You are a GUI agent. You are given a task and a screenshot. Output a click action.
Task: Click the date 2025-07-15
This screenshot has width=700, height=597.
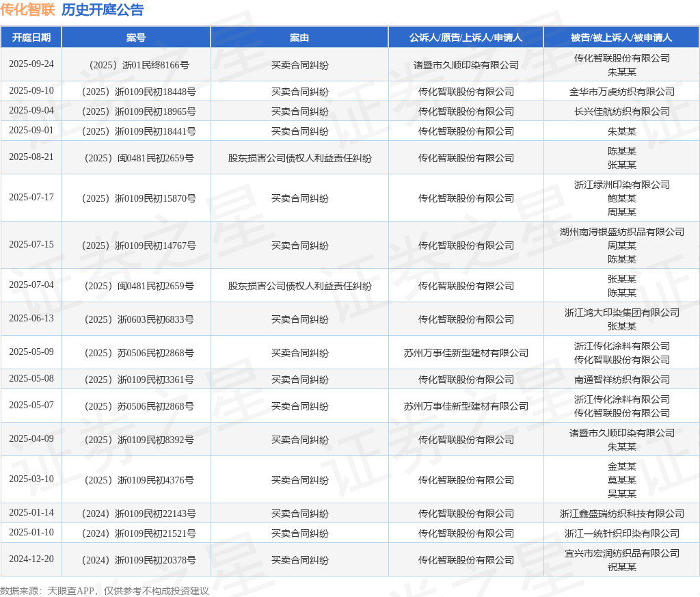tap(31, 244)
